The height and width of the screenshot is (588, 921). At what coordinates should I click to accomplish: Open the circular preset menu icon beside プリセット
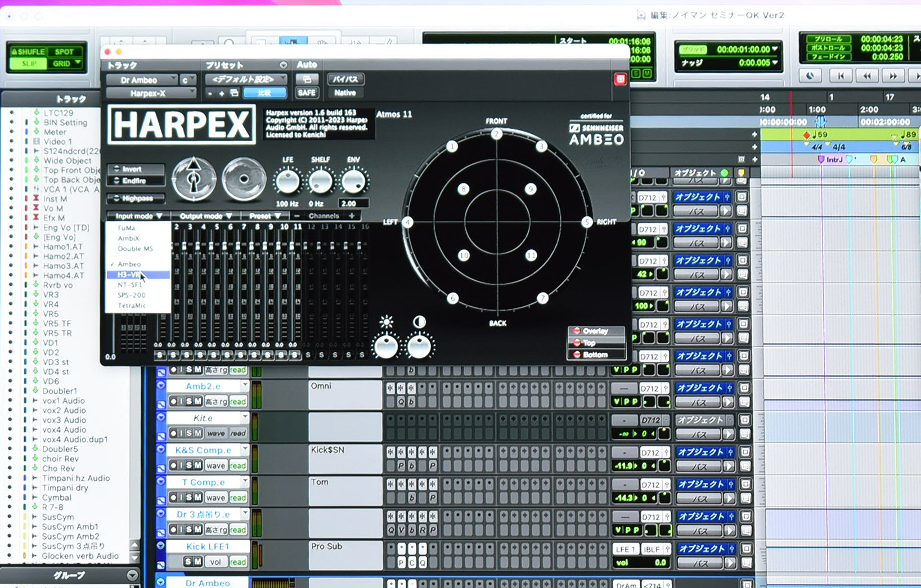coord(283,65)
